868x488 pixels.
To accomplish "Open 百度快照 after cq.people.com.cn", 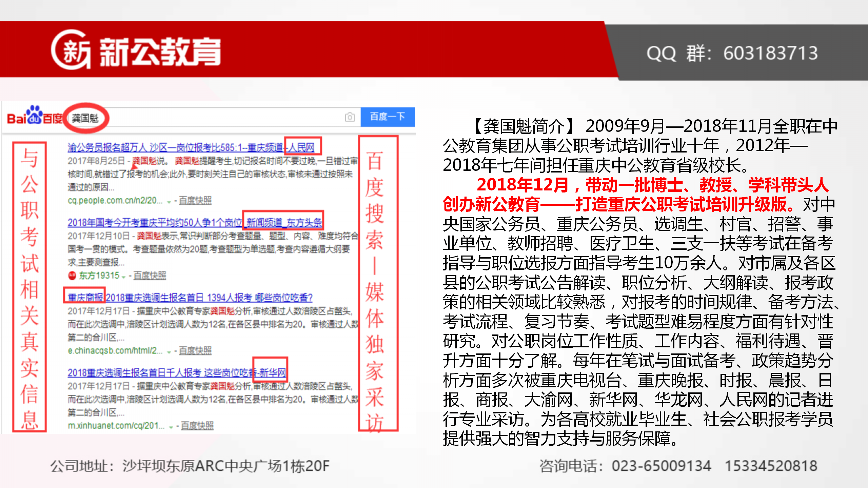I will (x=195, y=201).
